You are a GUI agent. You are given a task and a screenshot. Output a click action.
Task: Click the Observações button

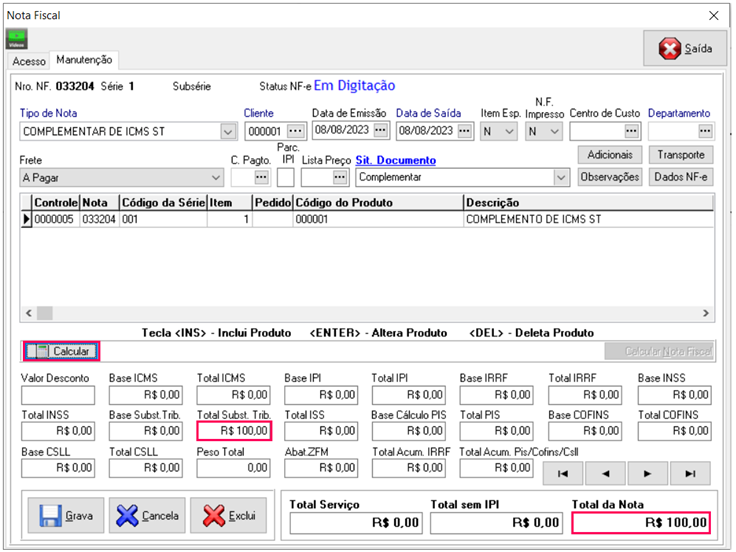tap(610, 177)
